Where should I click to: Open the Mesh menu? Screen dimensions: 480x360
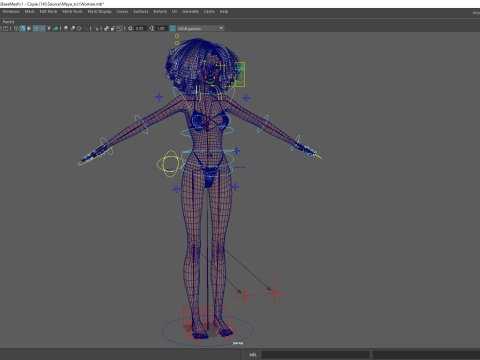[x=29, y=11]
